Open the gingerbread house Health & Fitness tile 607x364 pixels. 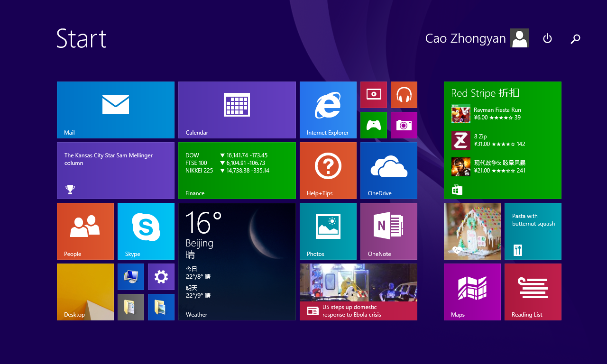pyautogui.click(x=472, y=231)
